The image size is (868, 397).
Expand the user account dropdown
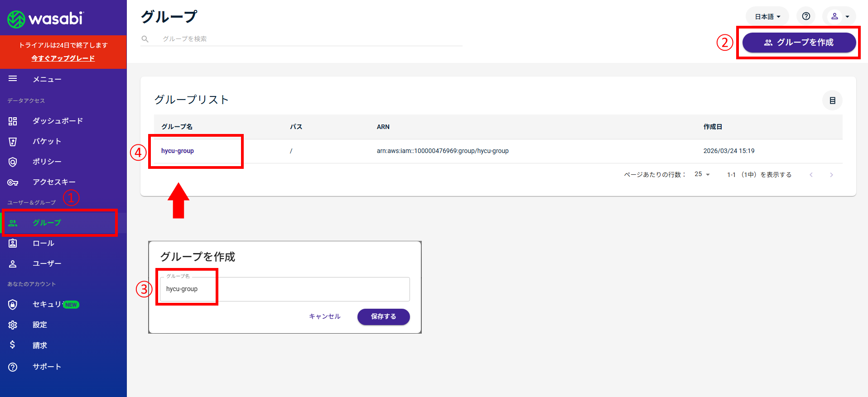pyautogui.click(x=839, y=17)
